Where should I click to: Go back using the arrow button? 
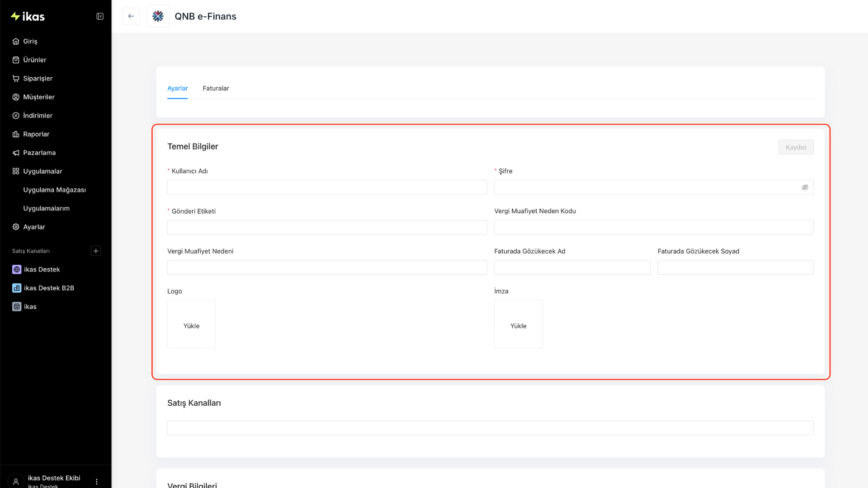[131, 16]
